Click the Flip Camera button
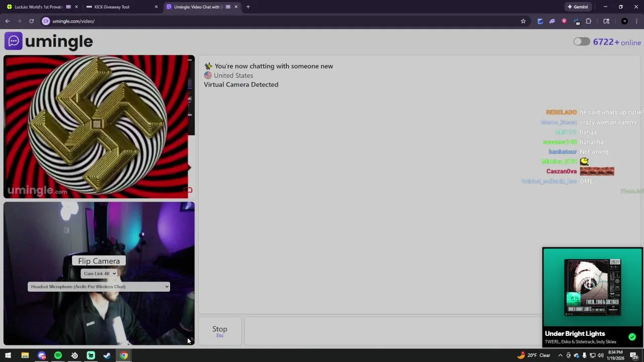This screenshot has height=362, width=644. coord(99,261)
